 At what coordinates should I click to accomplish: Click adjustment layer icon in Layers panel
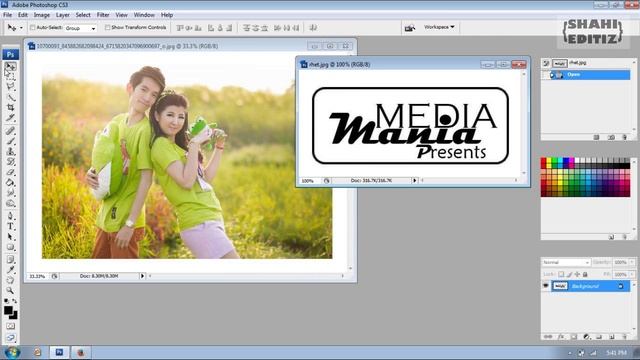click(587, 337)
